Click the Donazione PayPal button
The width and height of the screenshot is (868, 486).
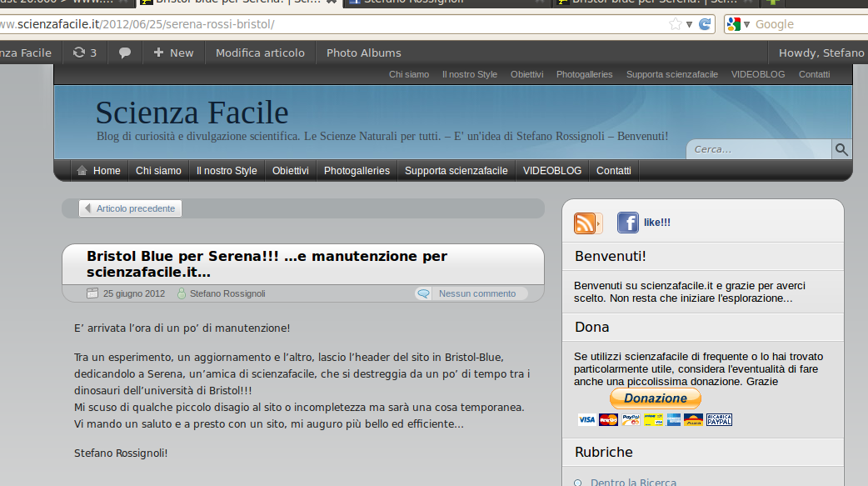tap(656, 398)
